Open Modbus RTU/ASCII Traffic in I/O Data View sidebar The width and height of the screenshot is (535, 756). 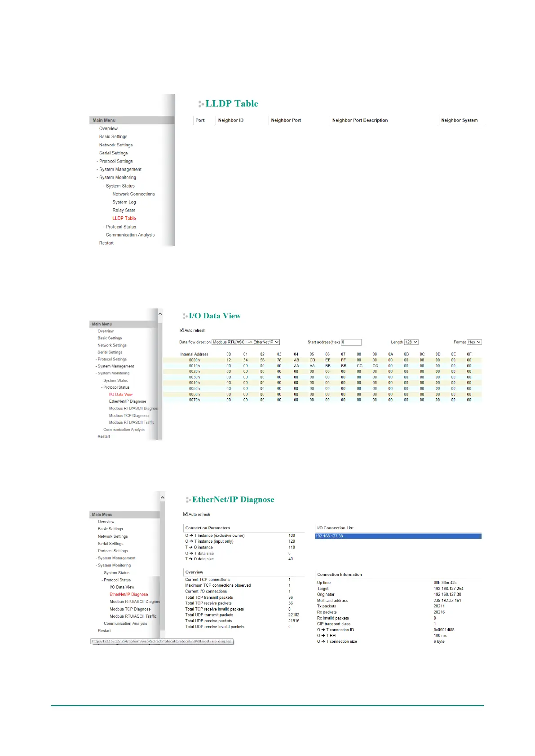[x=132, y=422]
